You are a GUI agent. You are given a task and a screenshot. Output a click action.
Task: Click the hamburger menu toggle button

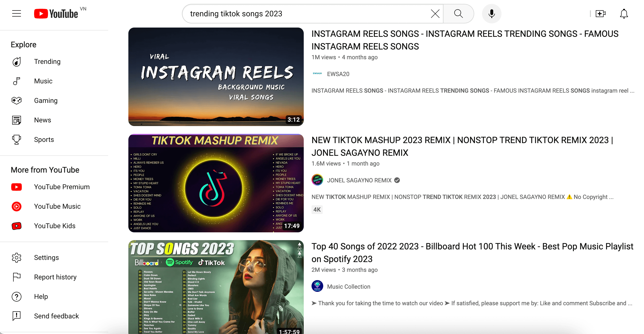point(17,13)
